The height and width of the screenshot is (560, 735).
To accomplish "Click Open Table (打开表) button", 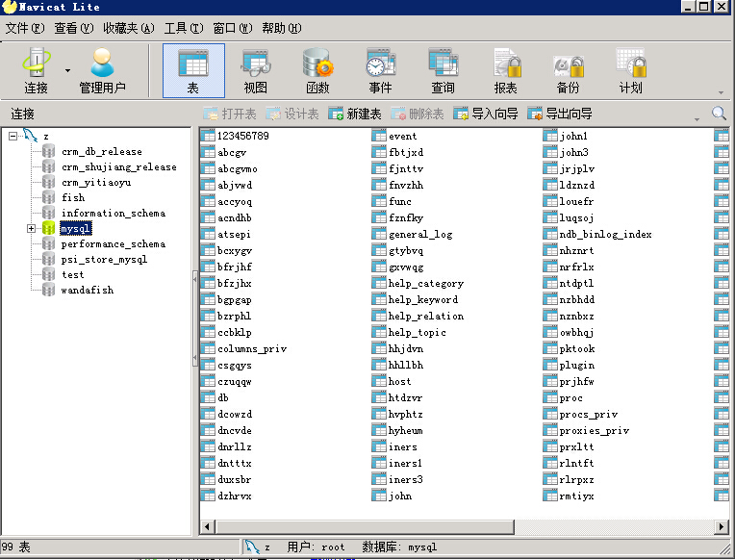I will (230, 114).
